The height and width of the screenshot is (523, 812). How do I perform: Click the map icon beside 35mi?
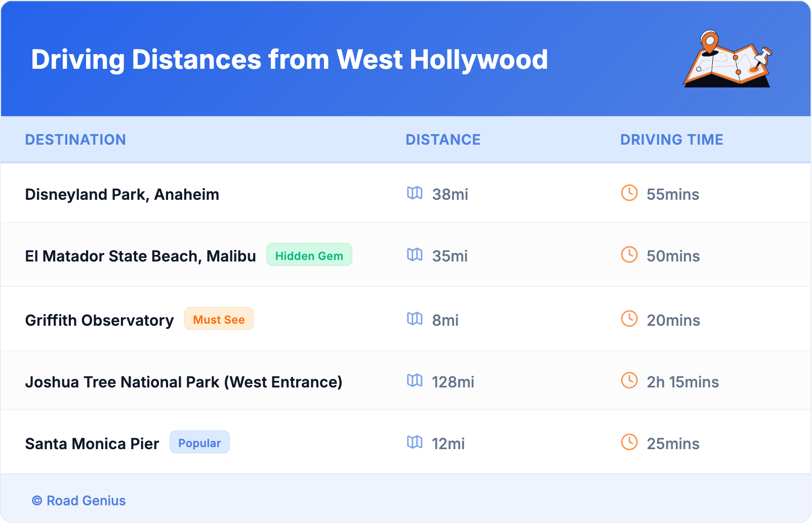pos(415,255)
